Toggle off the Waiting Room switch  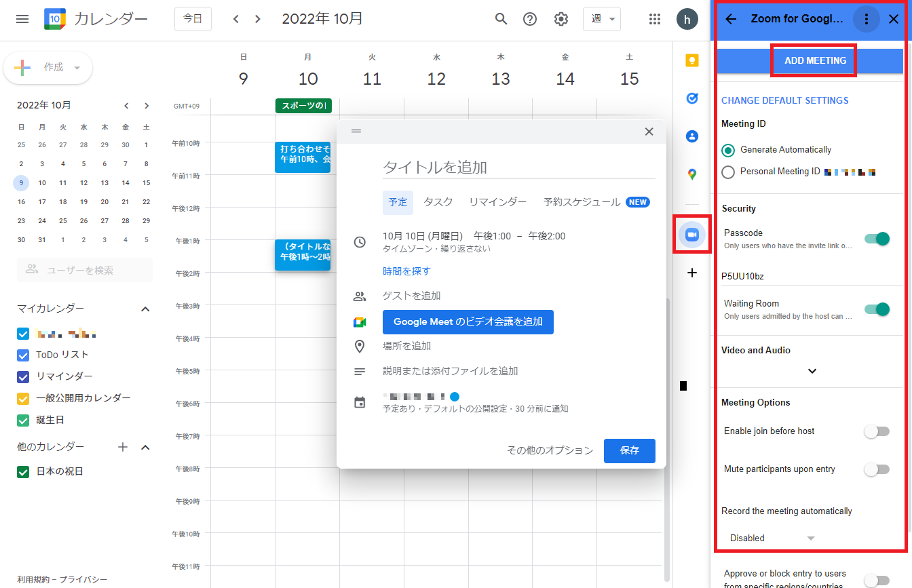pyautogui.click(x=877, y=309)
